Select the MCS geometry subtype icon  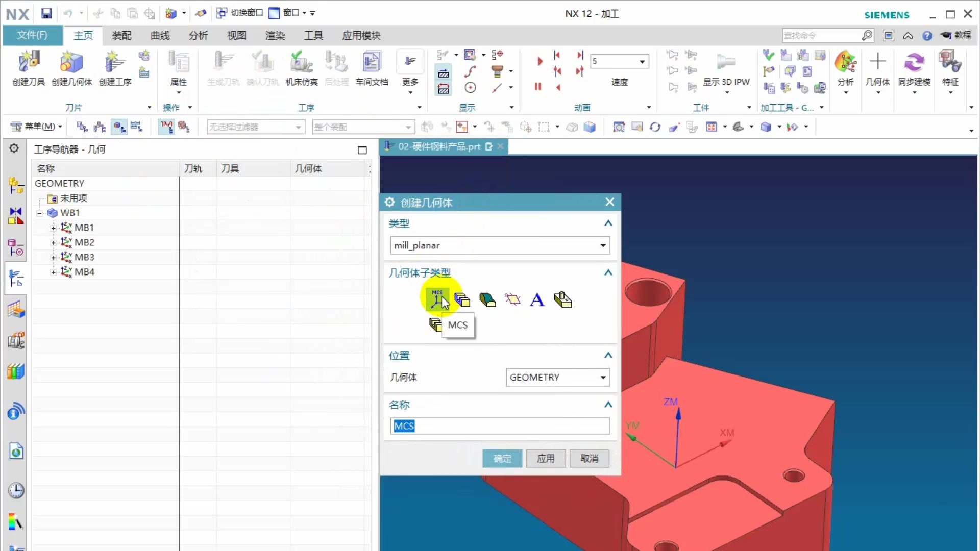tap(437, 299)
